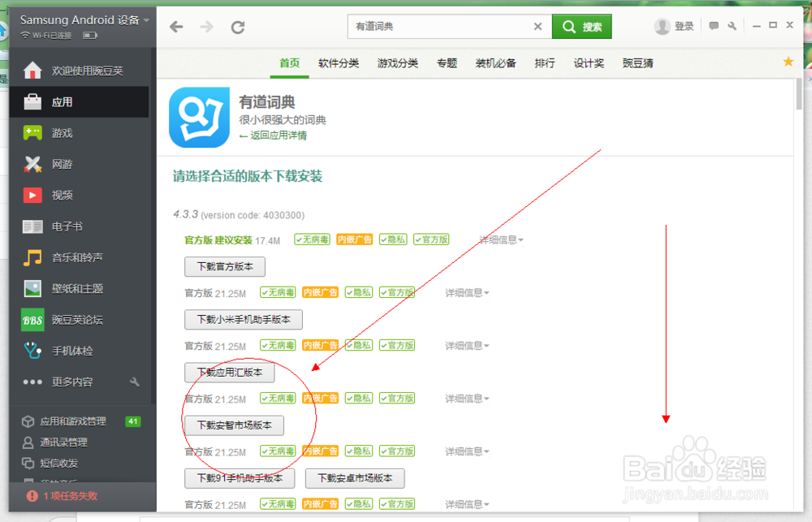
Task: Open the feedback chat bubble icon
Action: [714, 26]
